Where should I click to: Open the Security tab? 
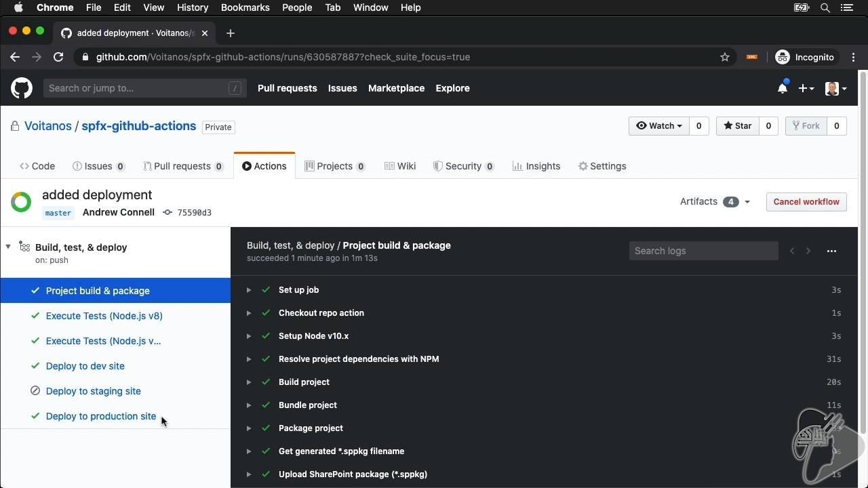(x=464, y=166)
